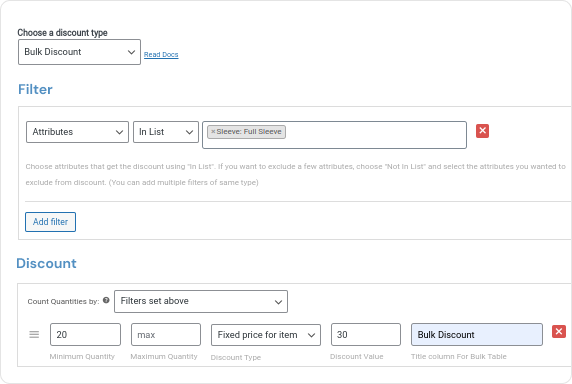Image resolution: width=572 pixels, height=384 pixels.
Task: Grab the discount row reorder handle
Action: (34, 334)
